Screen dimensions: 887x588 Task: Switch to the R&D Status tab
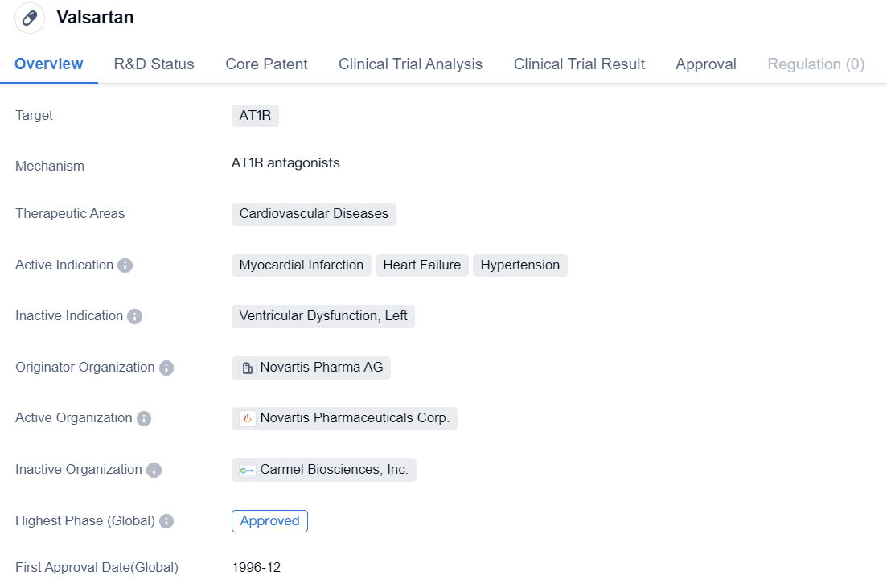click(154, 64)
